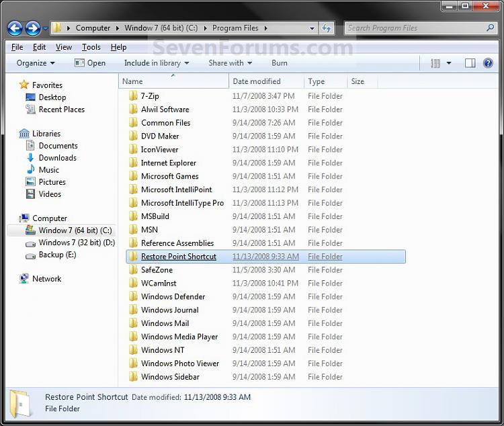
Task: Click the MSBuild folder icon
Action: coord(133,216)
